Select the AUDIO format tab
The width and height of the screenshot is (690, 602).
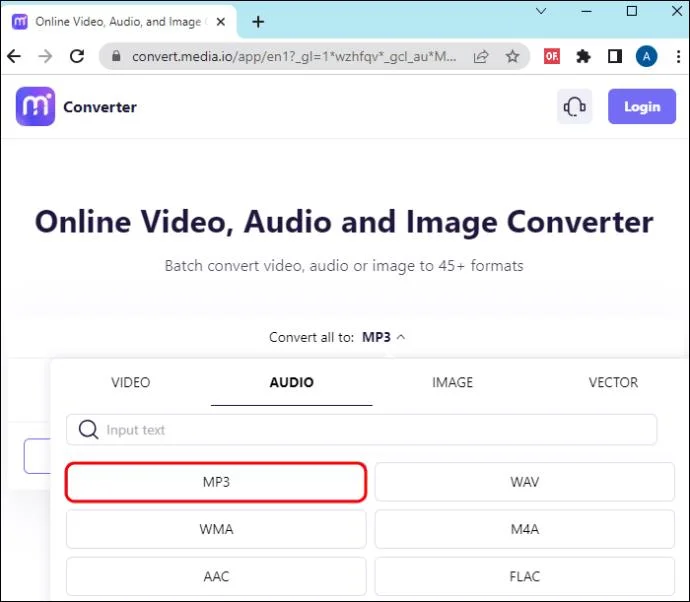point(292,382)
